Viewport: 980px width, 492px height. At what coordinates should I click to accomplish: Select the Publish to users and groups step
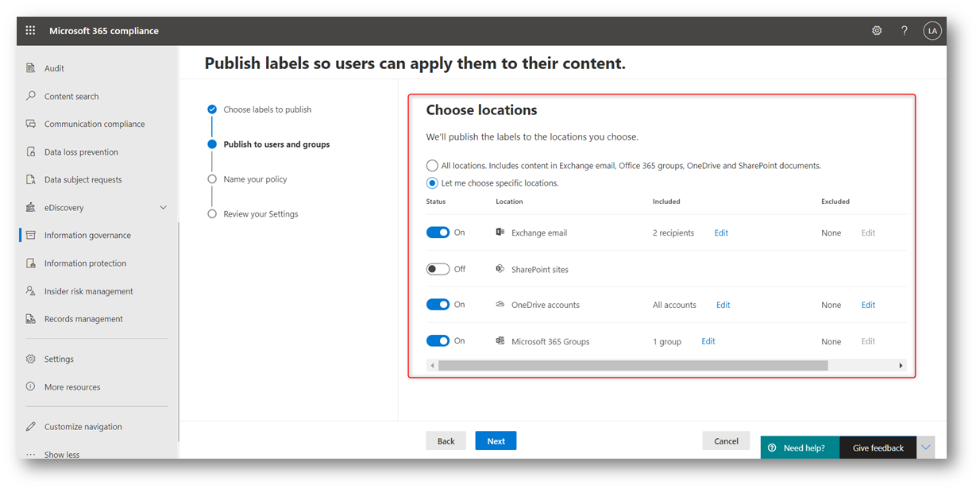276,144
